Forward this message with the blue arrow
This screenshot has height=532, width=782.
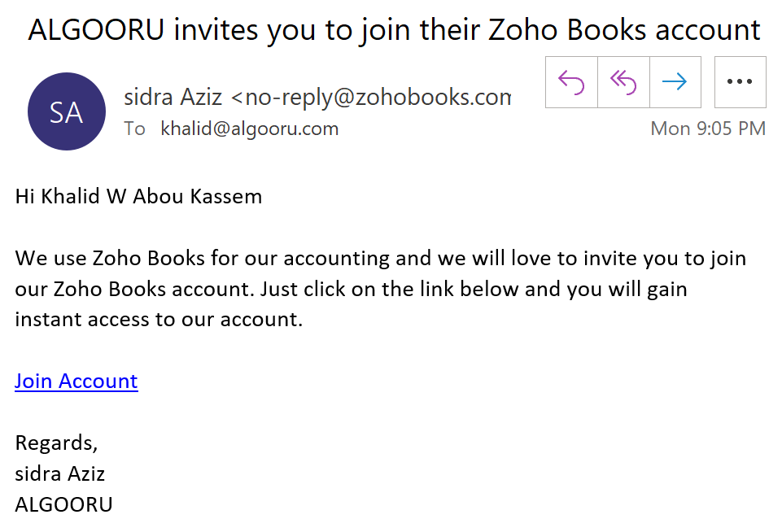click(675, 82)
